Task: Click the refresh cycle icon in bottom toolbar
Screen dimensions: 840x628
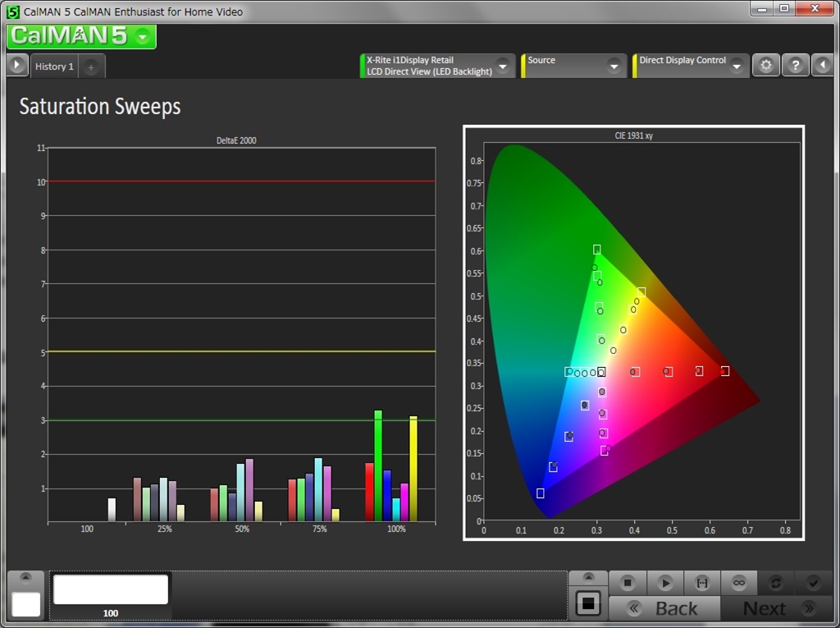Action: coord(775,583)
